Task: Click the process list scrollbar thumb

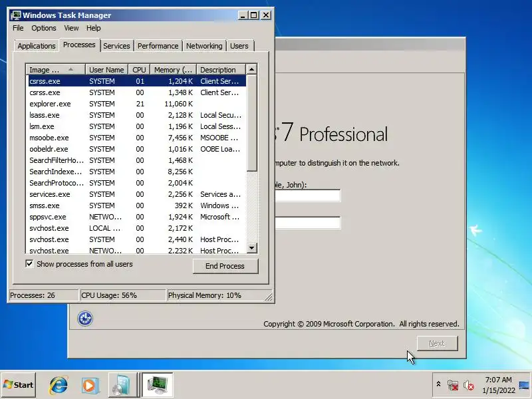Action: click(251, 123)
